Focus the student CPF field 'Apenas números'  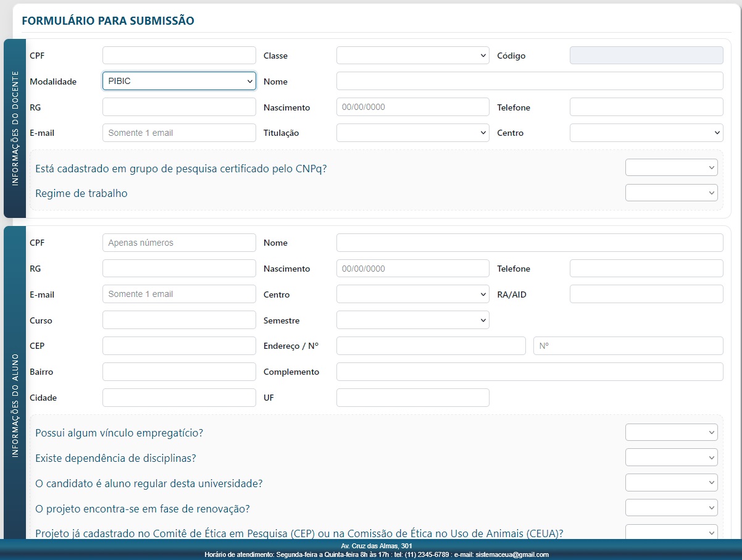pyautogui.click(x=179, y=243)
